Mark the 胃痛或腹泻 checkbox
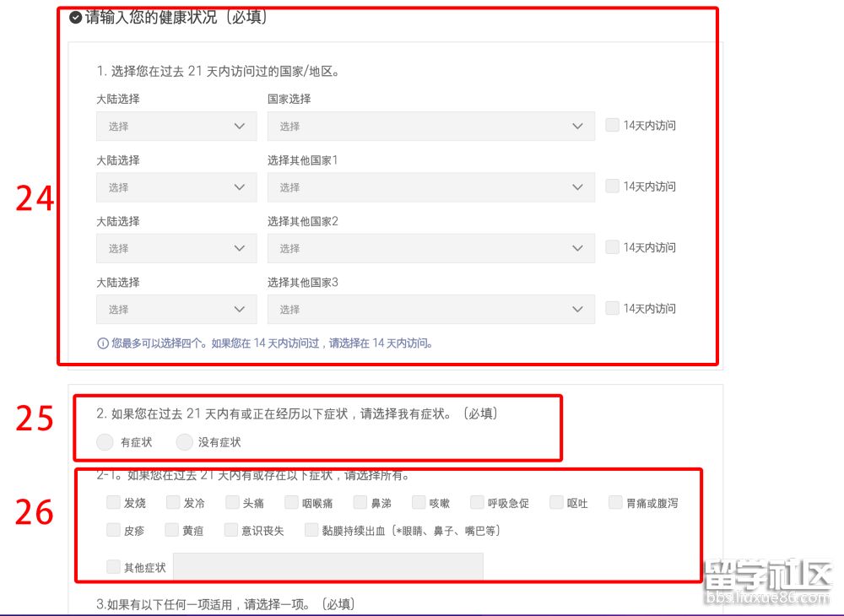Screen dimensions: 844x616 tap(615, 503)
